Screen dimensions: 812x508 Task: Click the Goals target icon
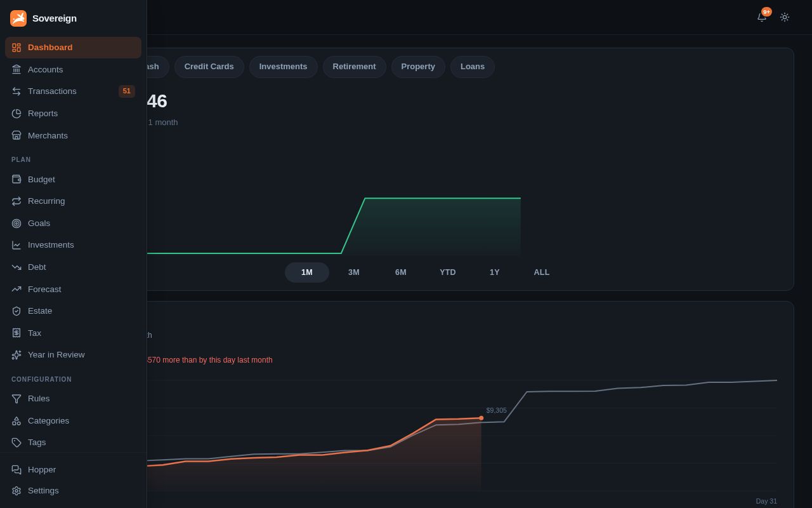coord(16,224)
